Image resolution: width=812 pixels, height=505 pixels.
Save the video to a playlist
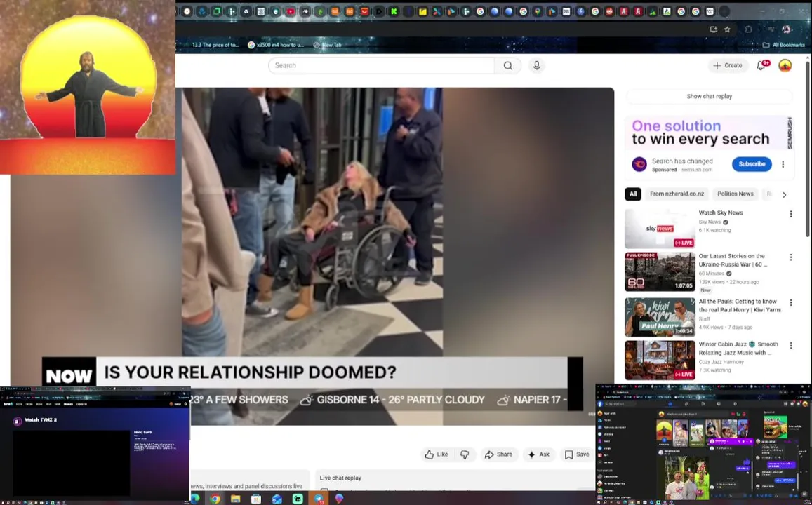point(577,454)
